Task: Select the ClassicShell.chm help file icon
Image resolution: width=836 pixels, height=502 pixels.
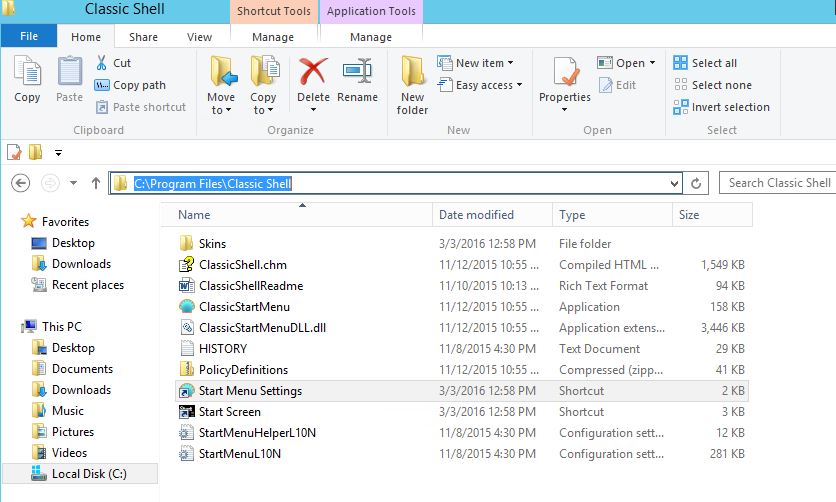Action: pyautogui.click(x=187, y=264)
